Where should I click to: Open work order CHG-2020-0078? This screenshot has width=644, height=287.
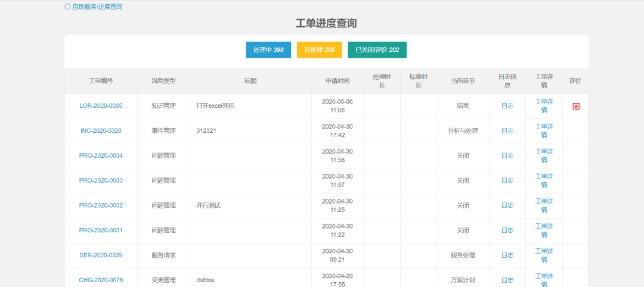101,280
